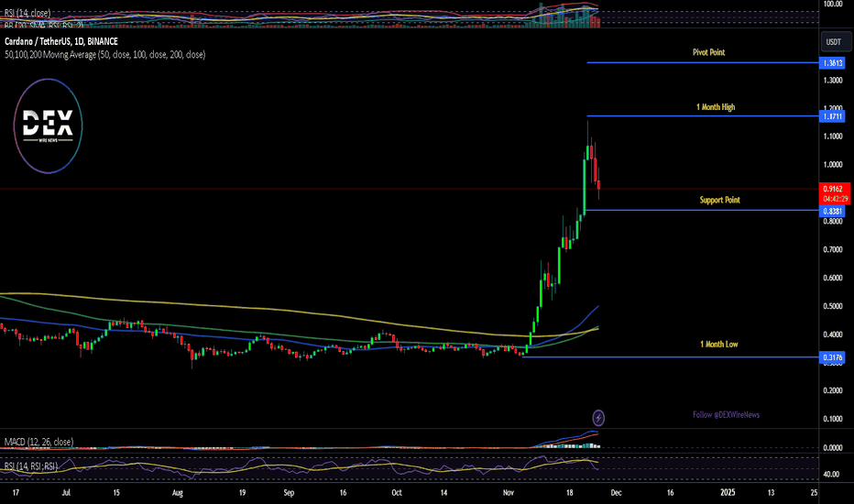
Task: Click the Aug label on time axis
Action: pyautogui.click(x=178, y=493)
